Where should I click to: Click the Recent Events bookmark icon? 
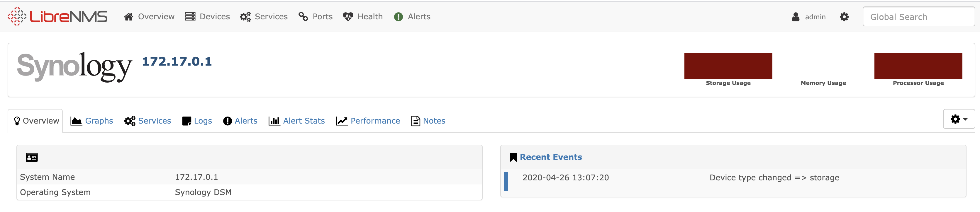click(513, 157)
